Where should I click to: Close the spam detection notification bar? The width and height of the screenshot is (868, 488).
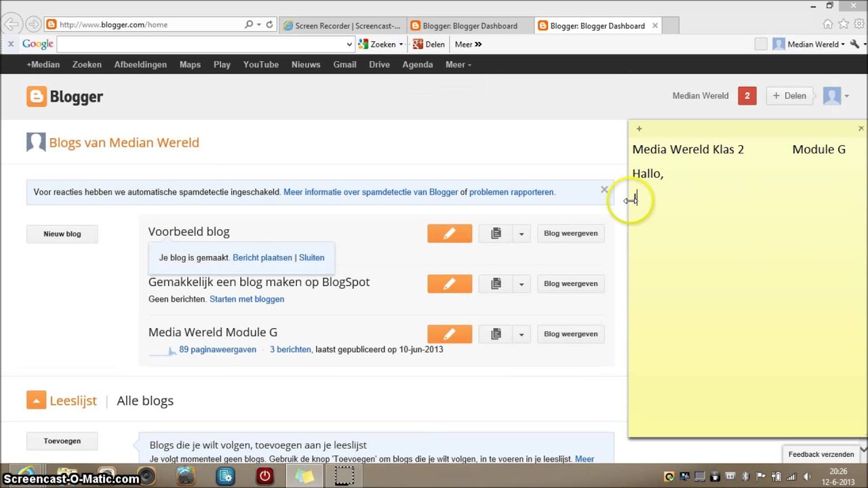click(604, 190)
